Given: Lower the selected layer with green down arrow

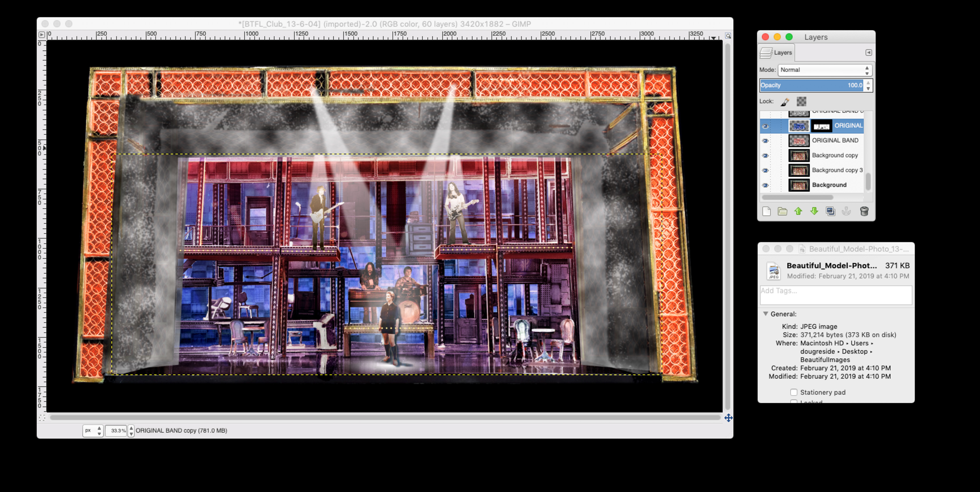Looking at the screenshot, I should pos(814,211).
